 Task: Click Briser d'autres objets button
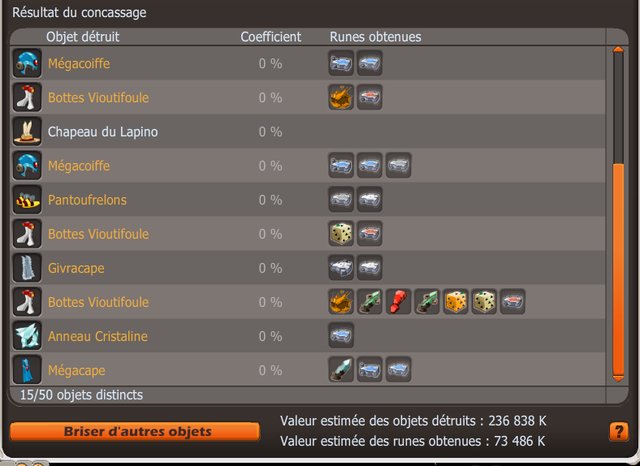pyautogui.click(x=135, y=432)
